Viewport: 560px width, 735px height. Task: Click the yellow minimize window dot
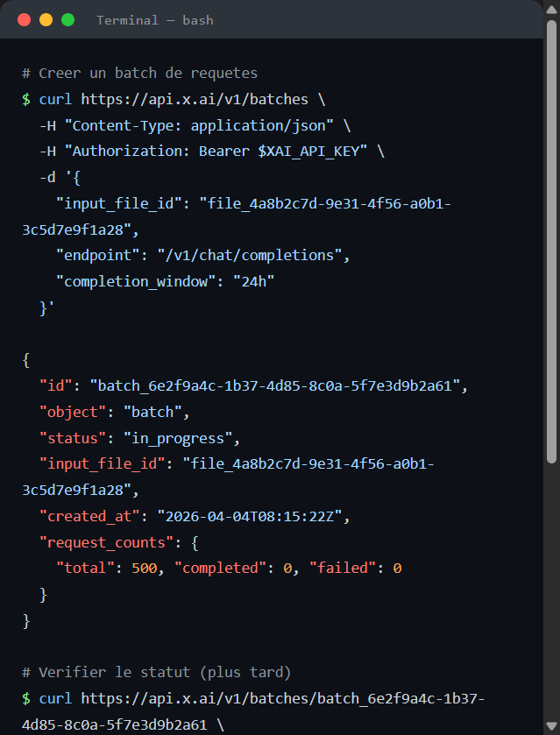pos(46,19)
